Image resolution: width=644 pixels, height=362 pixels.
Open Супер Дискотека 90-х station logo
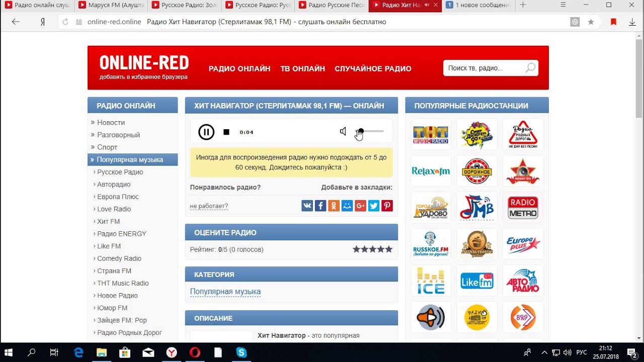click(x=477, y=135)
